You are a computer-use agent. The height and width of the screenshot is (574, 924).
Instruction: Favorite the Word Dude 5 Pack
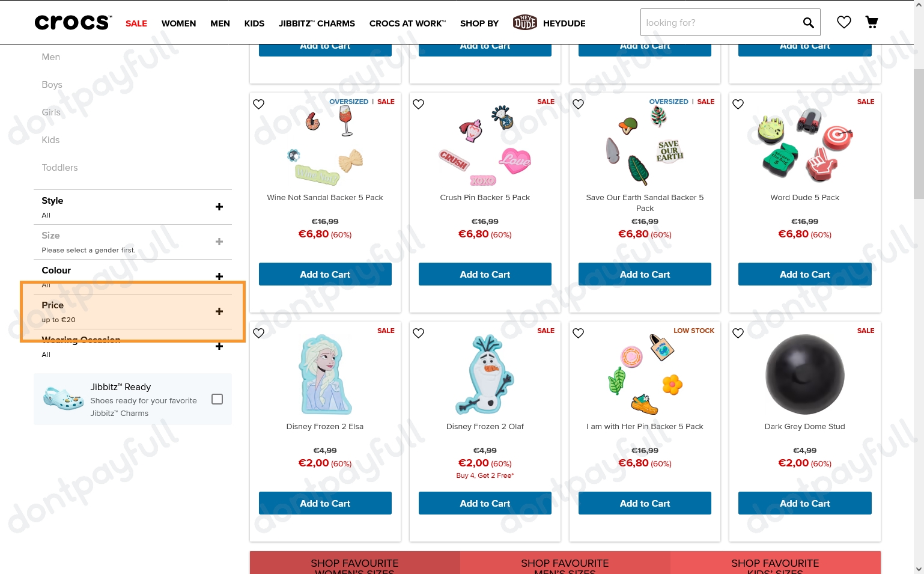(x=738, y=104)
